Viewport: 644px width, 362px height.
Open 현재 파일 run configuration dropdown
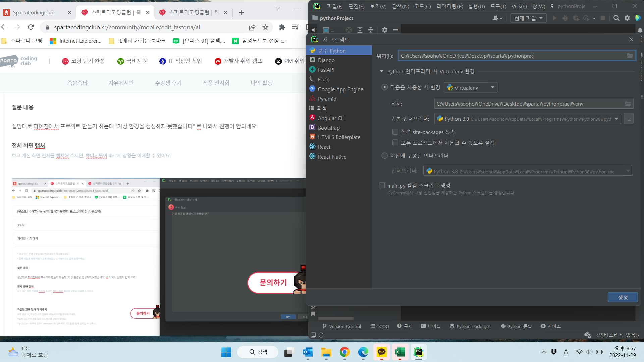point(529,18)
